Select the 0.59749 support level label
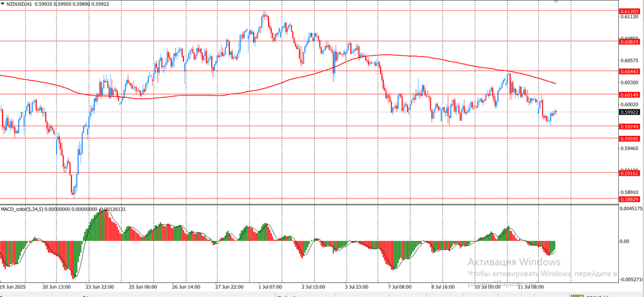Image resolution: width=644 pixels, height=297 pixels. click(x=629, y=127)
